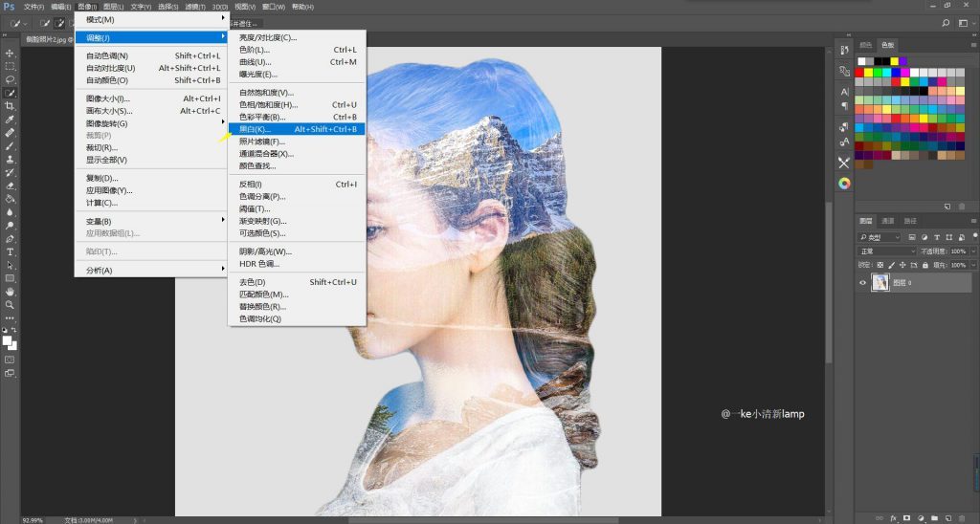Switch to the 通道 panel tab
The image size is (980, 524).
coord(887,220)
